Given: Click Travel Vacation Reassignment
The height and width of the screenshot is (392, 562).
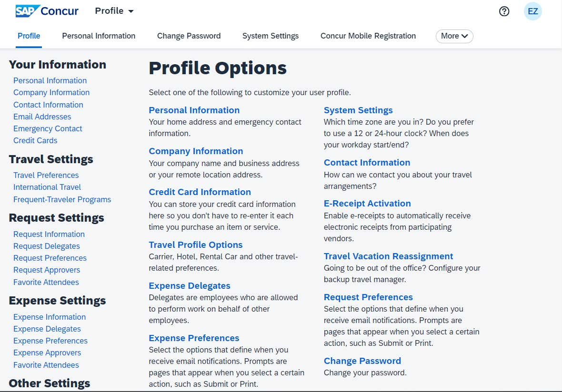Looking at the screenshot, I should coord(388,256).
